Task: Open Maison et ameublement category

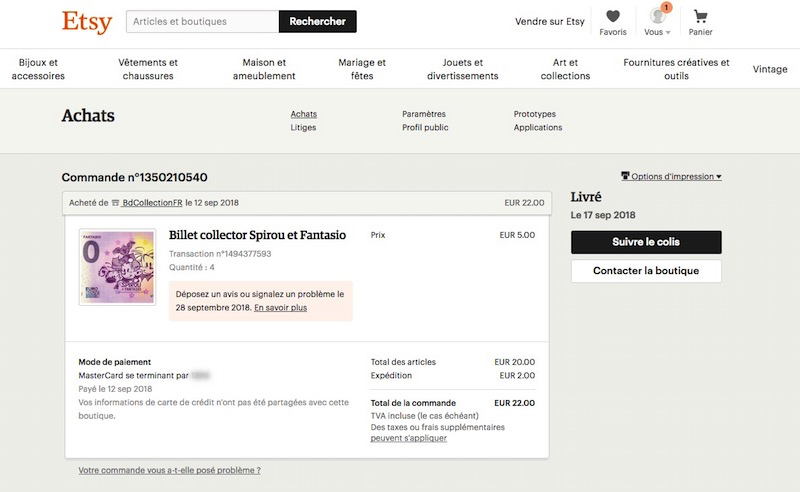Action: click(263, 69)
